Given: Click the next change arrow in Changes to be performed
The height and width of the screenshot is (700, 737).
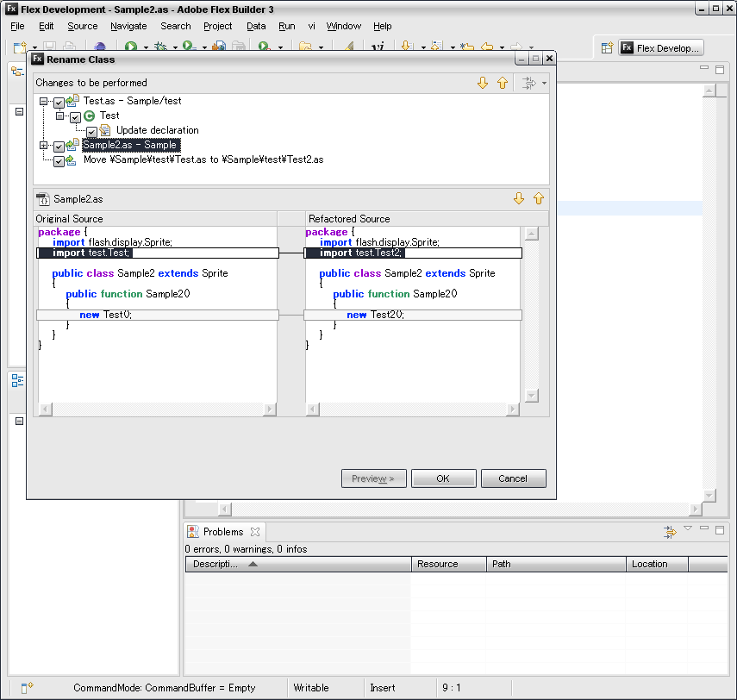Looking at the screenshot, I should [x=483, y=83].
